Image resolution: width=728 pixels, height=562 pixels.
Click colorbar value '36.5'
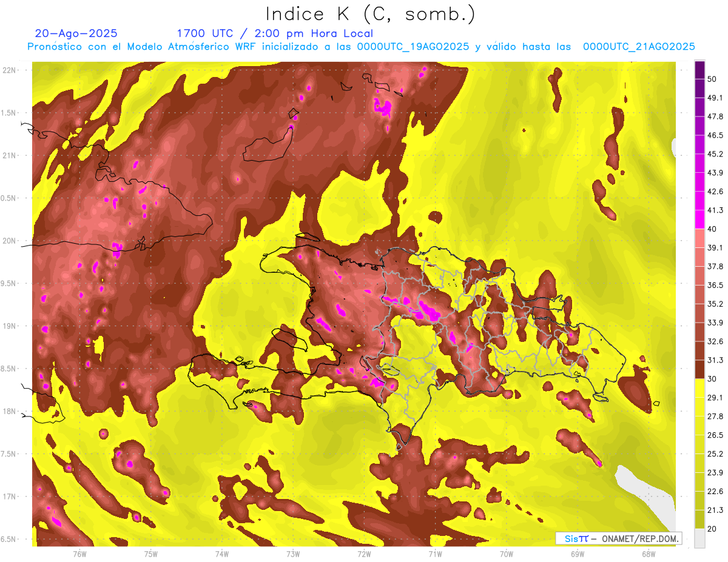coord(715,285)
